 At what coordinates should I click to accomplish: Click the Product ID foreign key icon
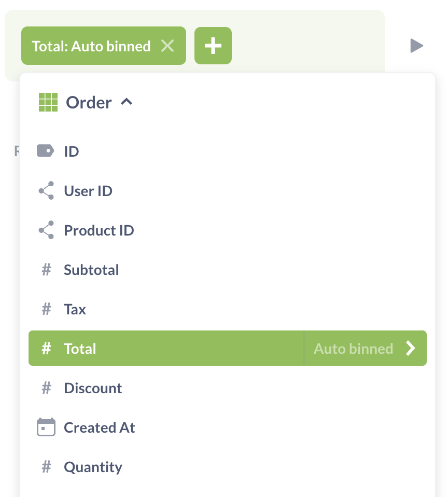[x=46, y=230]
